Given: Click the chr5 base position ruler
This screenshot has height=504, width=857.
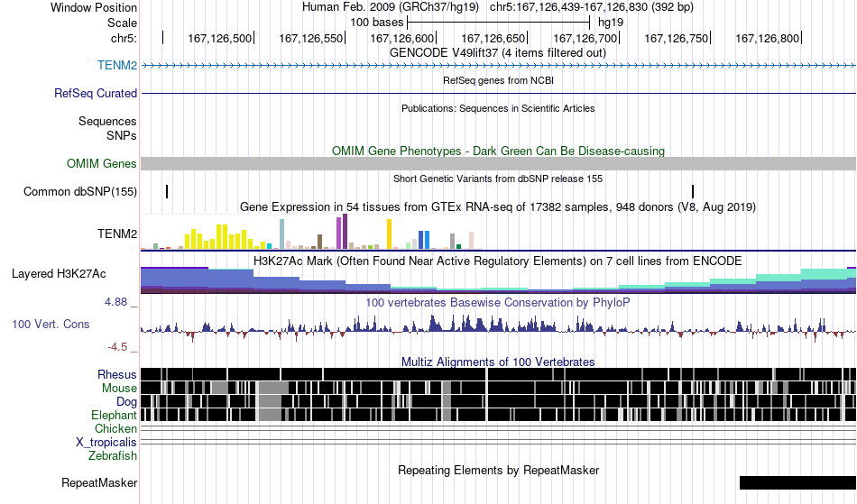Looking at the screenshot, I should tap(499, 38).
